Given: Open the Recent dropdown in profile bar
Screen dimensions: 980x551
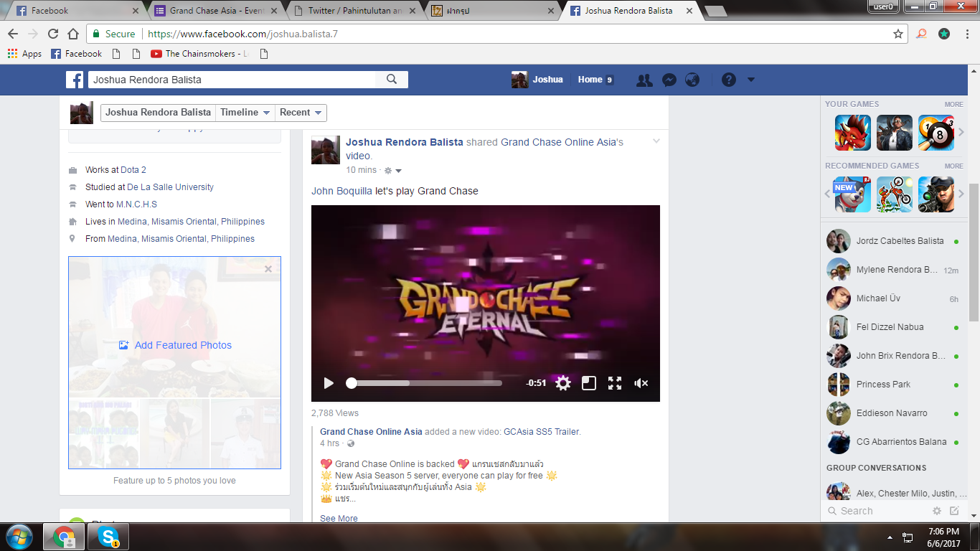Looking at the screenshot, I should (x=301, y=113).
